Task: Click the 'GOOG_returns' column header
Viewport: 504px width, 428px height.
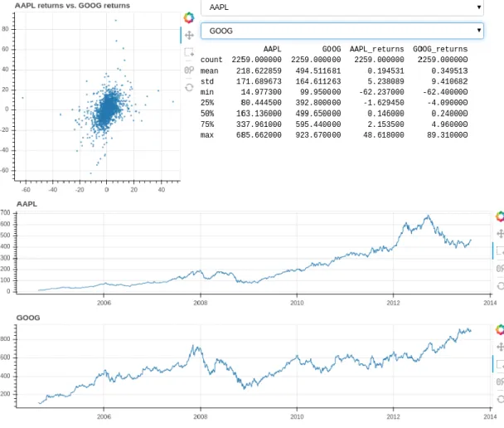Action: click(x=440, y=49)
